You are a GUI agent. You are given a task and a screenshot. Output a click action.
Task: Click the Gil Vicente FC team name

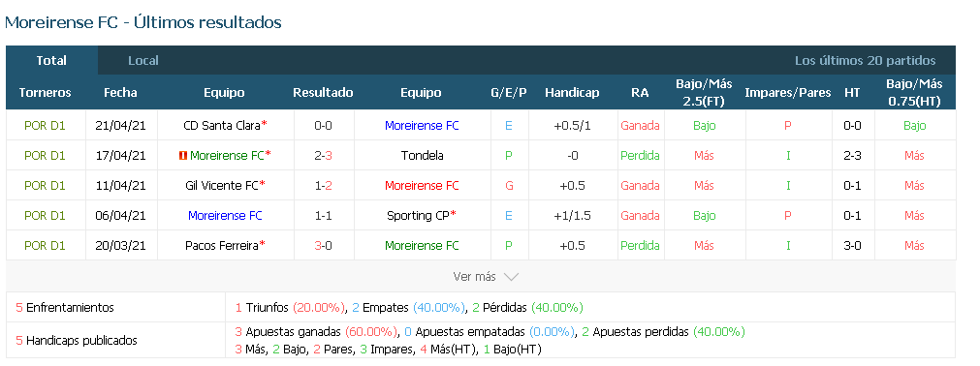222,186
